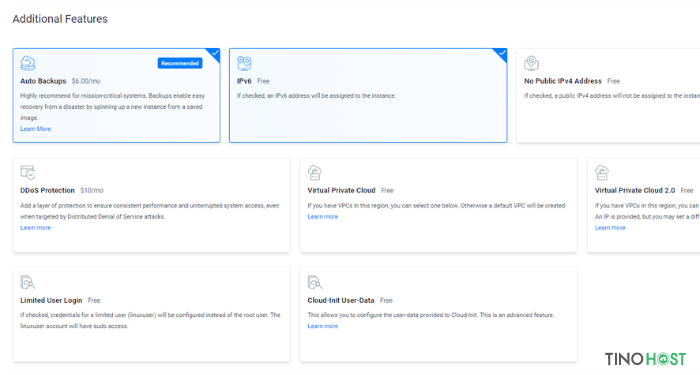Enable the Virtual Private Cloud 2.0 card
Screen dimensions: 700x375
point(644,205)
